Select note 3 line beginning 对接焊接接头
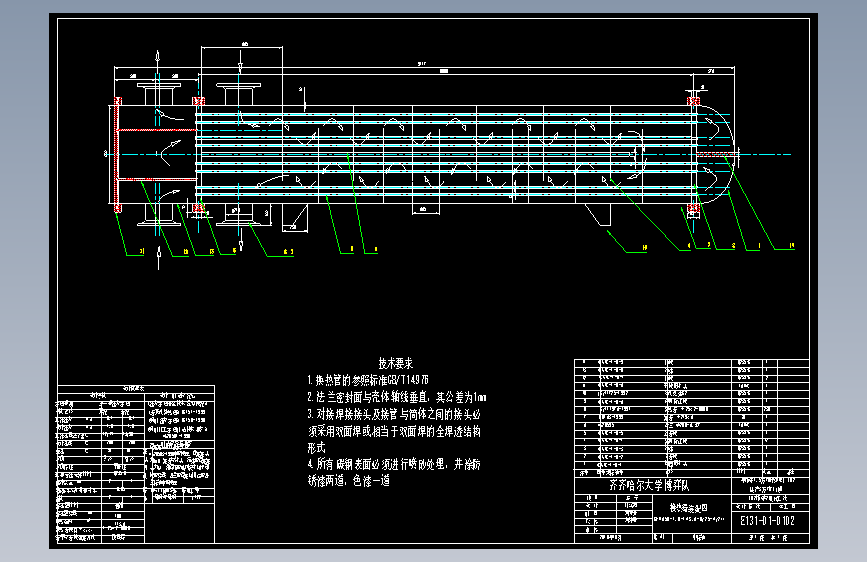867x562 pixels. click(x=394, y=414)
